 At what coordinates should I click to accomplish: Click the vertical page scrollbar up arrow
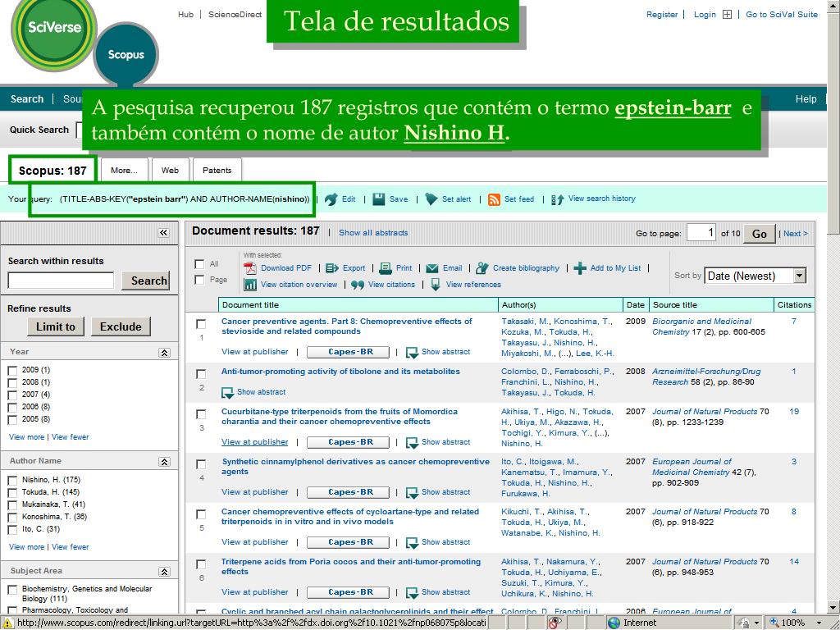click(x=833, y=6)
